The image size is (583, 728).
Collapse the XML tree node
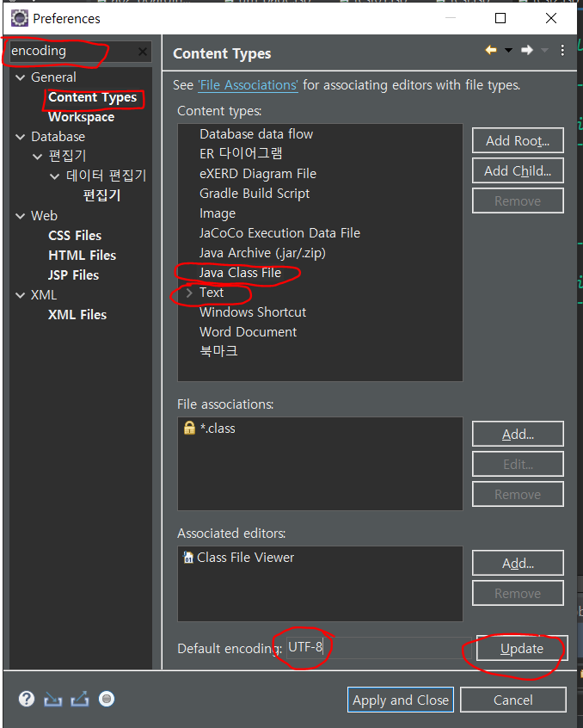(x=20, y=295)
